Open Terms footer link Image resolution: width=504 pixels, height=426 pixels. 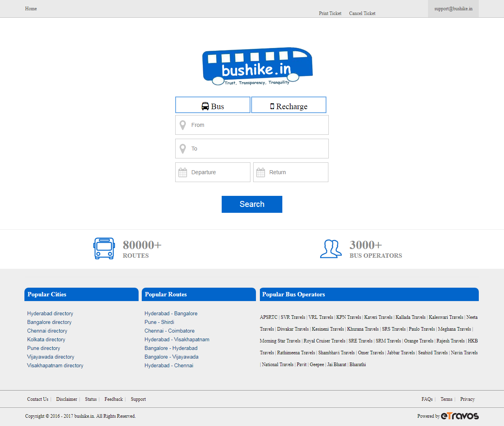[x=447, y=399]
